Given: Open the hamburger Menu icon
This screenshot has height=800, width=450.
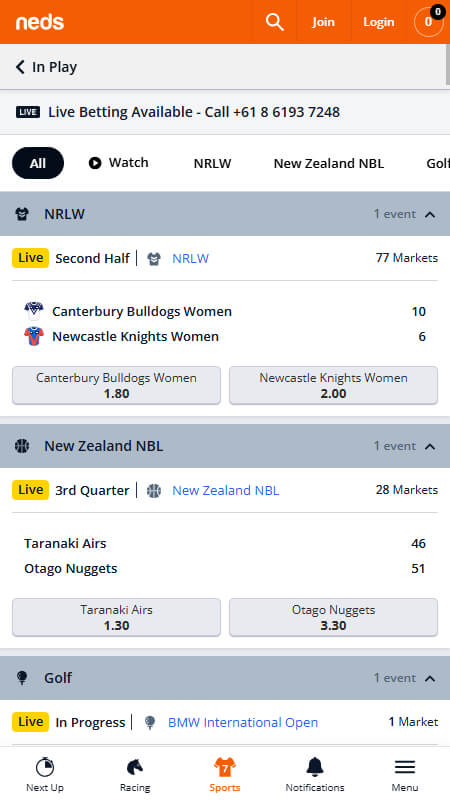Looking at the screenshot, I should [x=405, y=767].
